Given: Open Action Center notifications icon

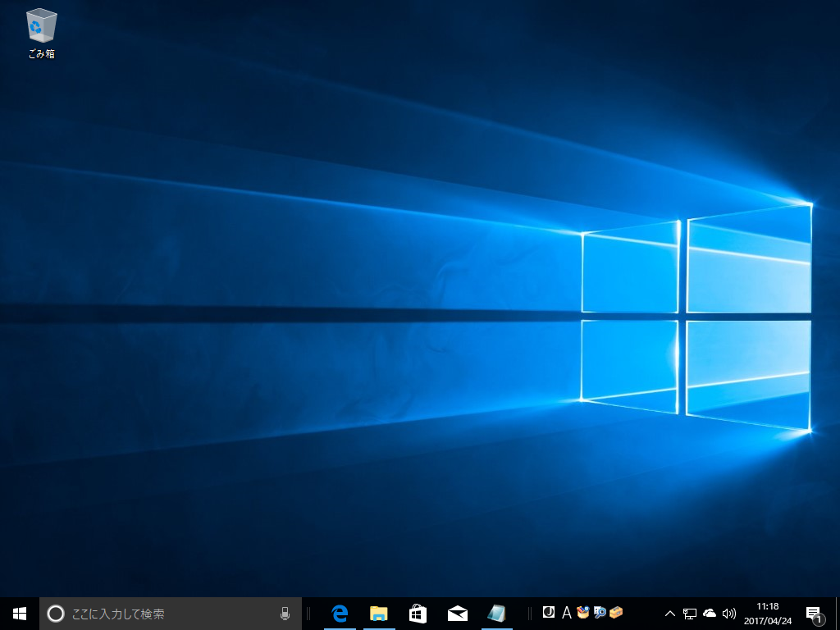Looking at the screenshot, I should (815, 614).
